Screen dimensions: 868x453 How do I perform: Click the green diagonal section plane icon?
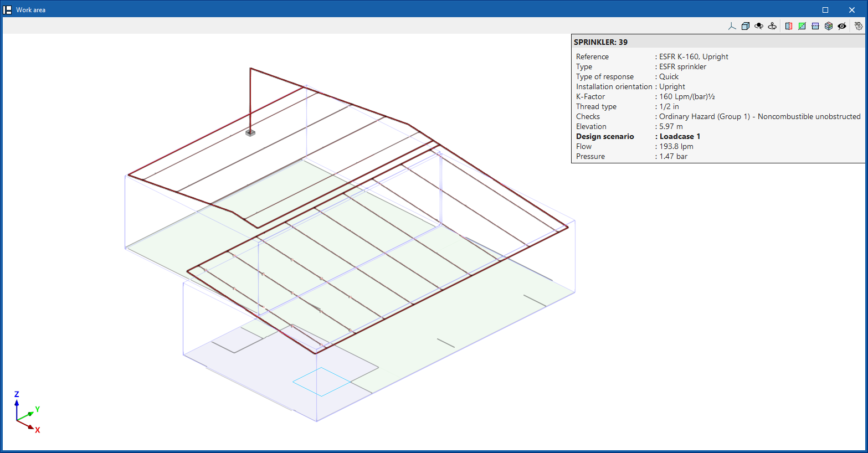point(802,26)
